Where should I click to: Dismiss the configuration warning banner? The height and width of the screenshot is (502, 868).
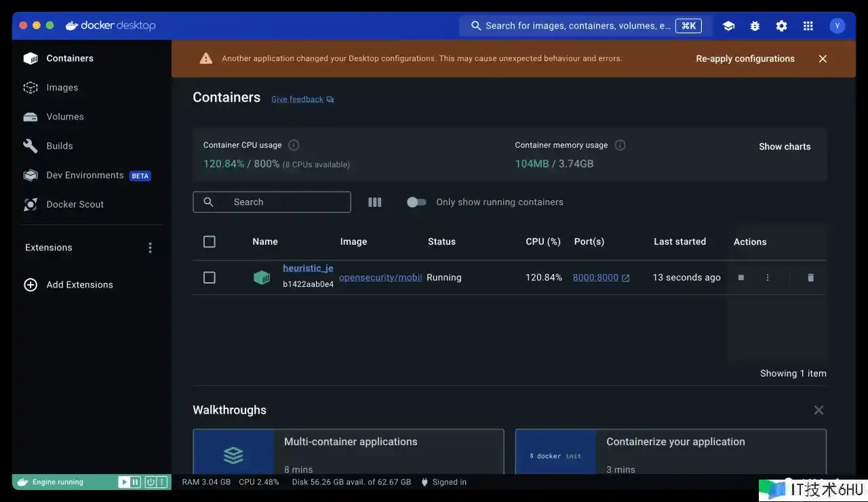[x=823, y=59]
